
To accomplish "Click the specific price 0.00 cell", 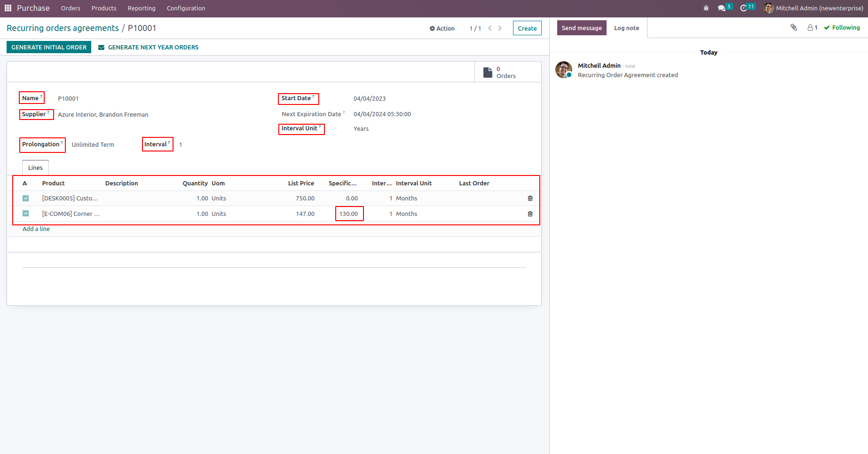I will (352, 199).
